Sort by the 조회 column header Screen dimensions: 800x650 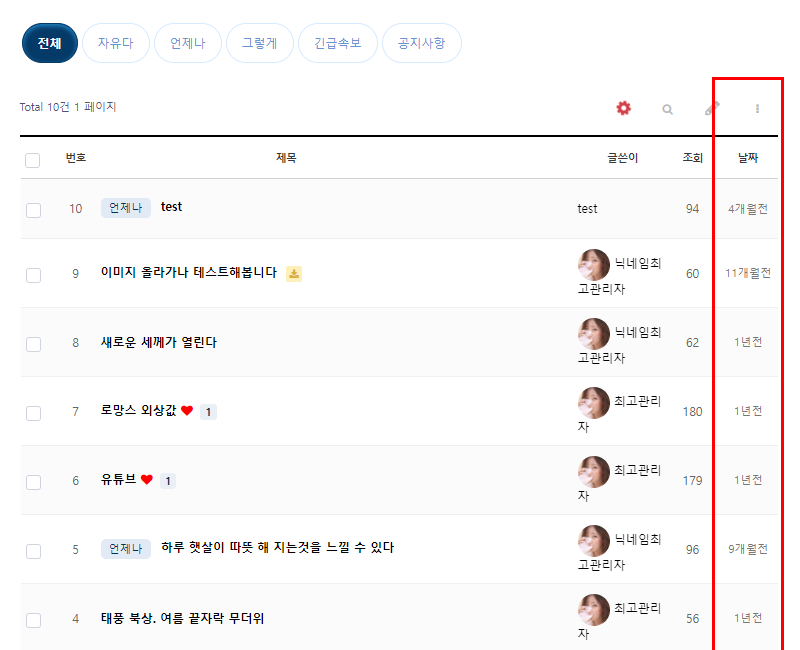pyautogui.click(x=692, y=158)
